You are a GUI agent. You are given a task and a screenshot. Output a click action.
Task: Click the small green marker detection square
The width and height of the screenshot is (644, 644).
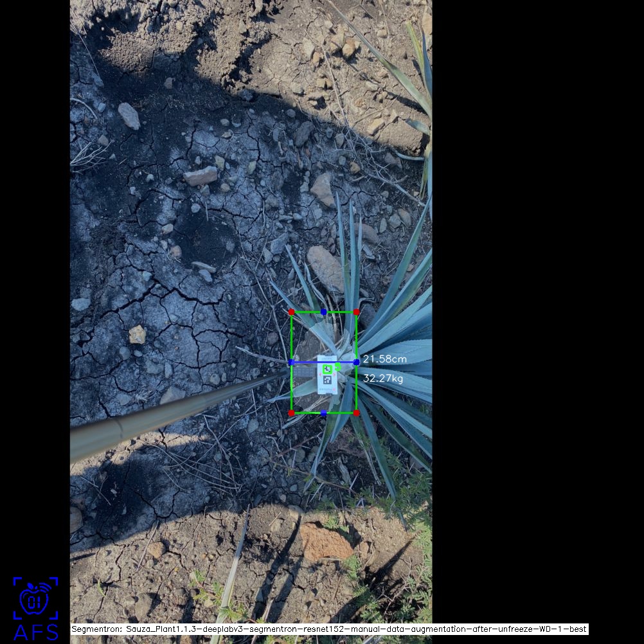click(327, 369)
